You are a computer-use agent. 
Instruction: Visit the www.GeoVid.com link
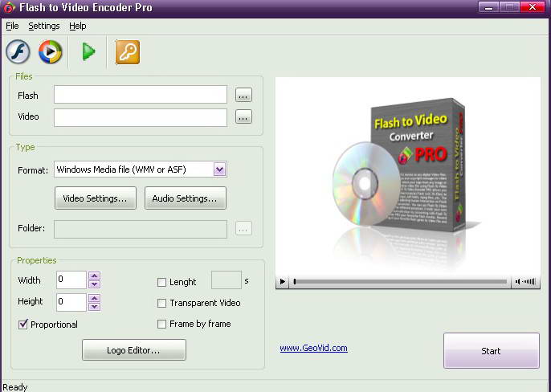click(313, 348)
